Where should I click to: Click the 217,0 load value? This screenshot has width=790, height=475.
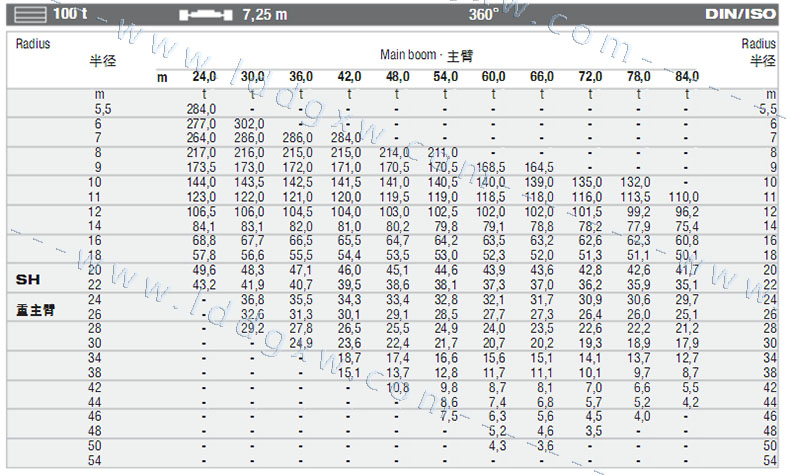pyautogui.click(x=201, y=153)
